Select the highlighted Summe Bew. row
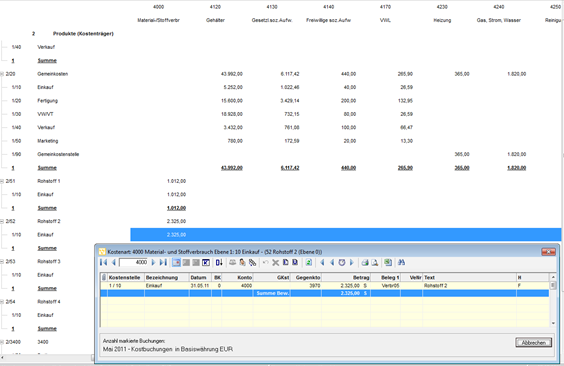The width and height of the screenshot is (564, 366). pyautogui.click(x=325, y=293)
